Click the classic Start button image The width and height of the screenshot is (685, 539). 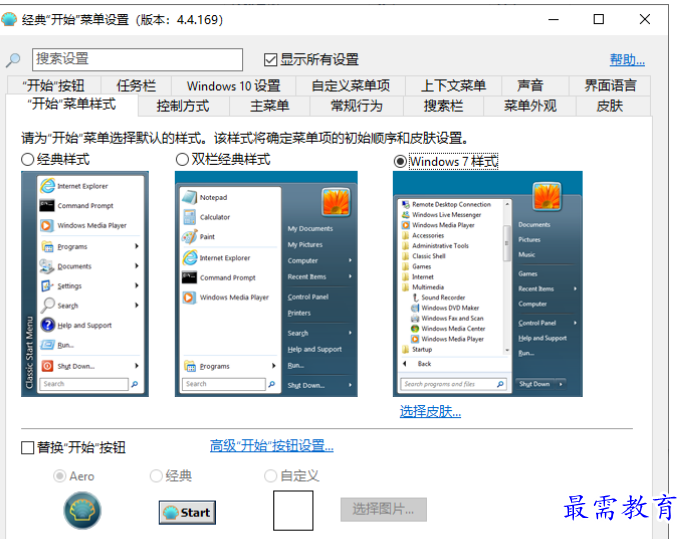click(x=187, y=512)
